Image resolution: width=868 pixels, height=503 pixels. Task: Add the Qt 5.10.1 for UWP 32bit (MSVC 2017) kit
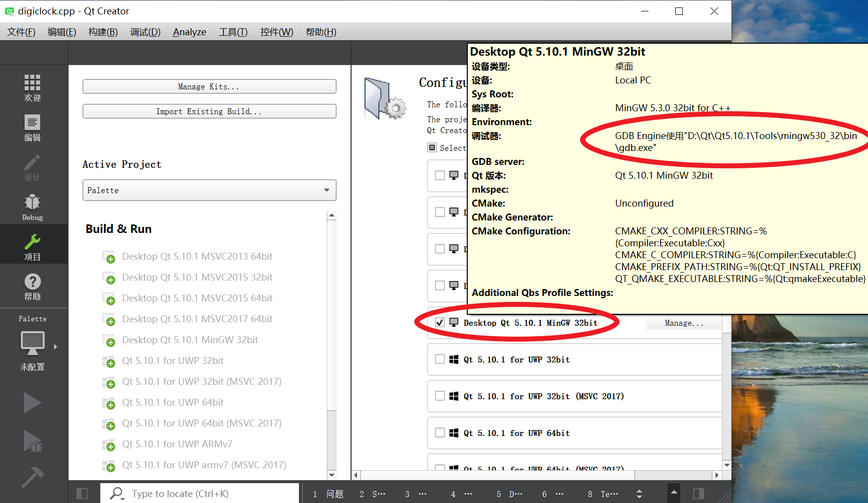(x=109, y=382)
